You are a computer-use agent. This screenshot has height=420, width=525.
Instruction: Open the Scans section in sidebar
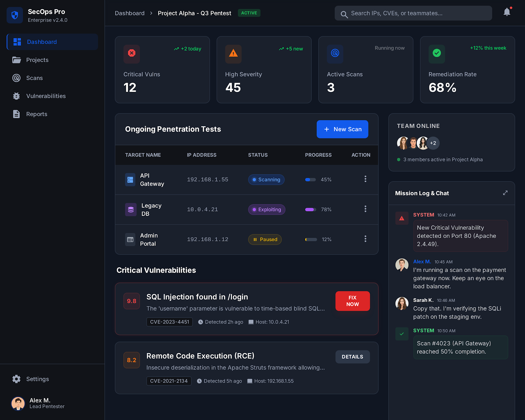click(x=34, y=78)
